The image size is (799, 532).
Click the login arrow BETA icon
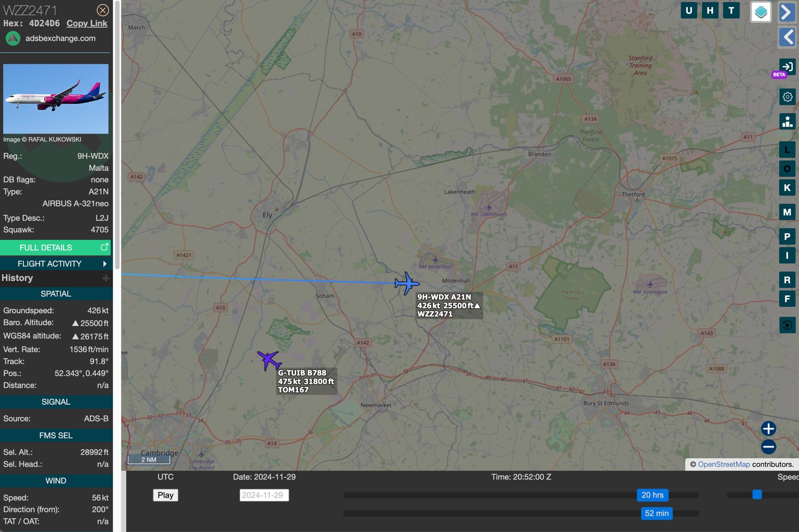pos(787,67)
